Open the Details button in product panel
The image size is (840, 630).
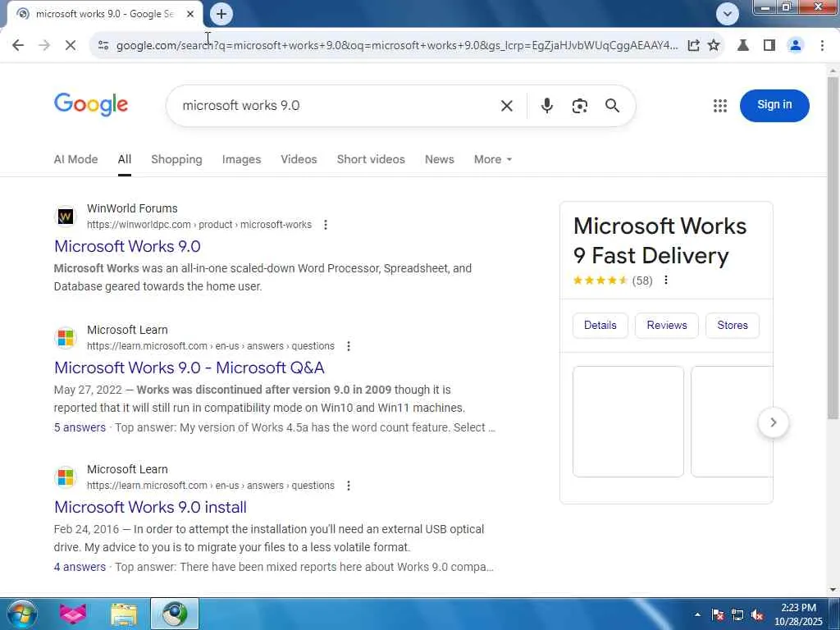pos(600,325)
